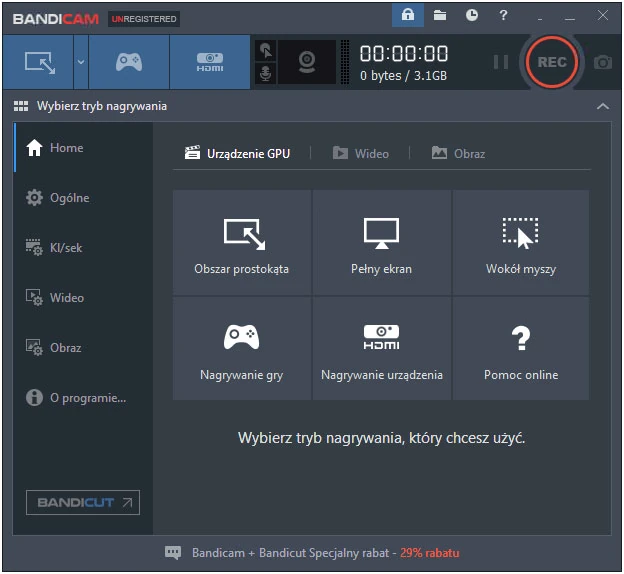624x574 pixels.
Task: Open Kl/sek settings in sidebar
Action: coord(83,248)
